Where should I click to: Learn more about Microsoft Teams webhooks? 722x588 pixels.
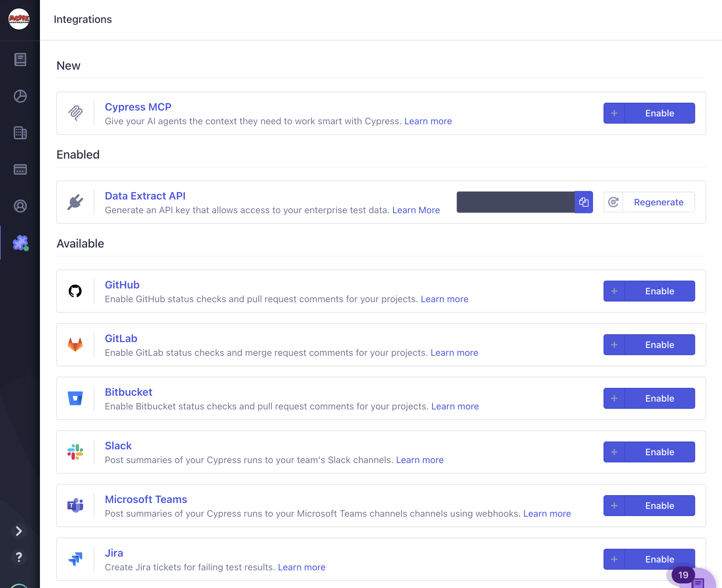547,514
